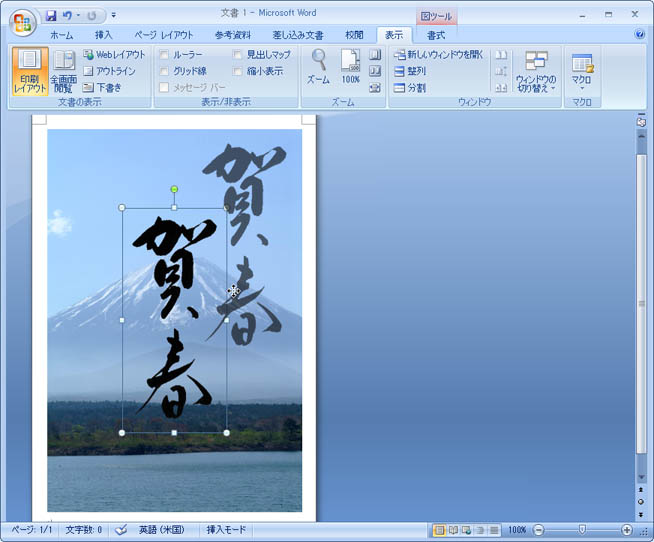Open the マクロ dropdown menu

581,72
